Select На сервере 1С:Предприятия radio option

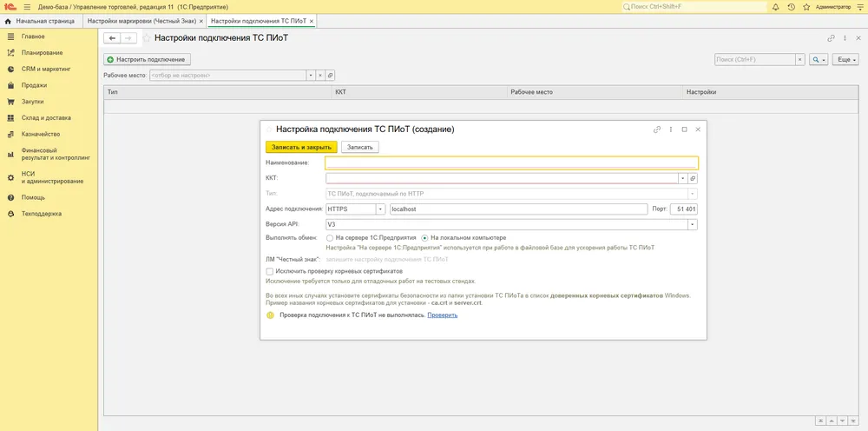[x=329, y=238]
